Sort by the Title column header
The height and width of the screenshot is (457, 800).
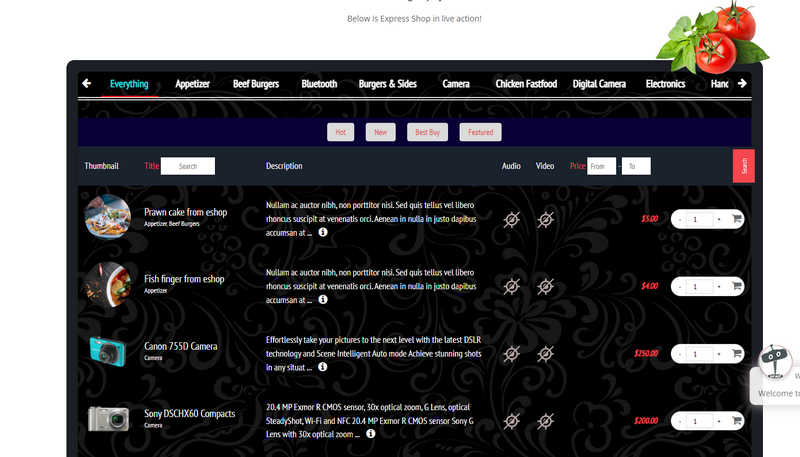[x=152, y=166]
